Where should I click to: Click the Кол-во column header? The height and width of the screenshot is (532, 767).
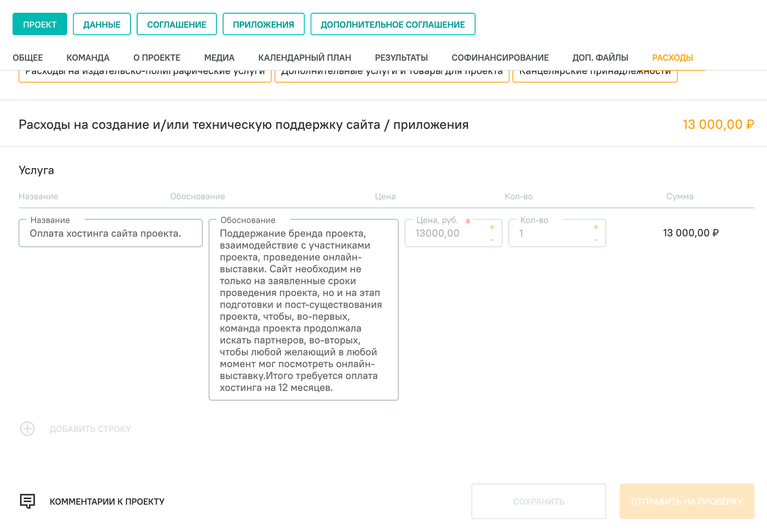coord(519,196)
